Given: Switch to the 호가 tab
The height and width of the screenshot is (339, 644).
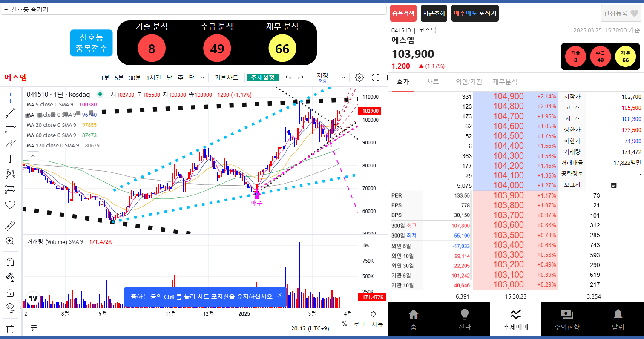Looking at the screenshot, I should 402,82.
